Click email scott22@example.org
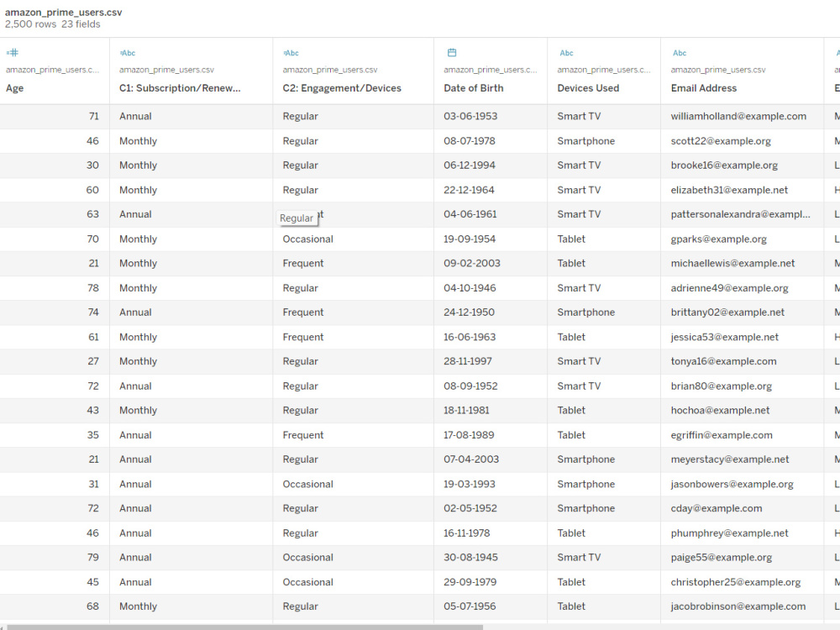 pos(721,141)
